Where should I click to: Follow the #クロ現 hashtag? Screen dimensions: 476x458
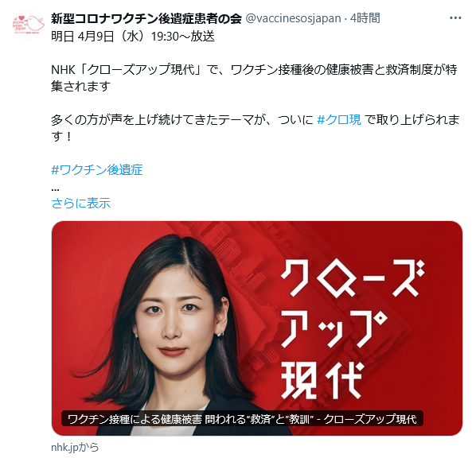pos(339,120)
